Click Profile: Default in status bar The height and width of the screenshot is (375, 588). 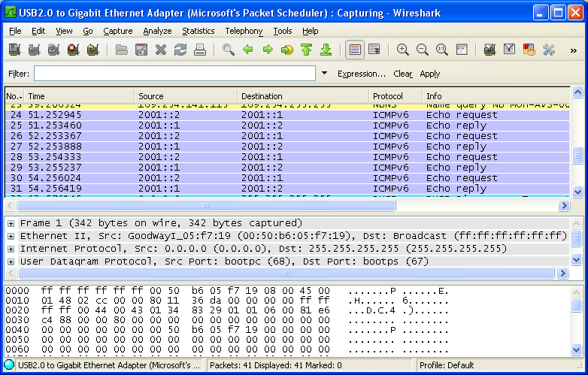(447, 365)
